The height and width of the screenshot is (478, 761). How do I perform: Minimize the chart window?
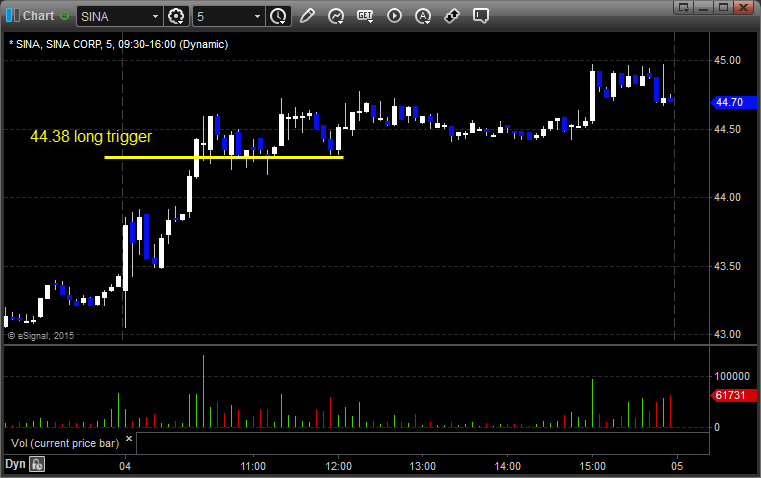pyautogui.click(x=703, y=7)
